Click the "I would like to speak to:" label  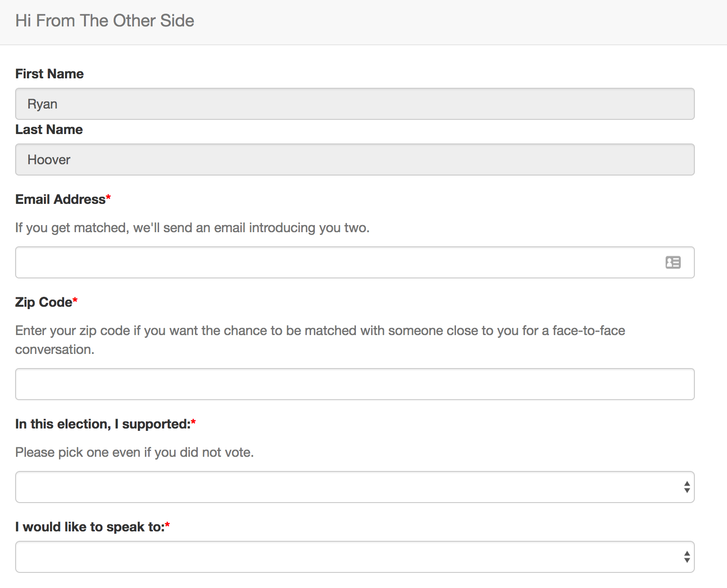90,527
